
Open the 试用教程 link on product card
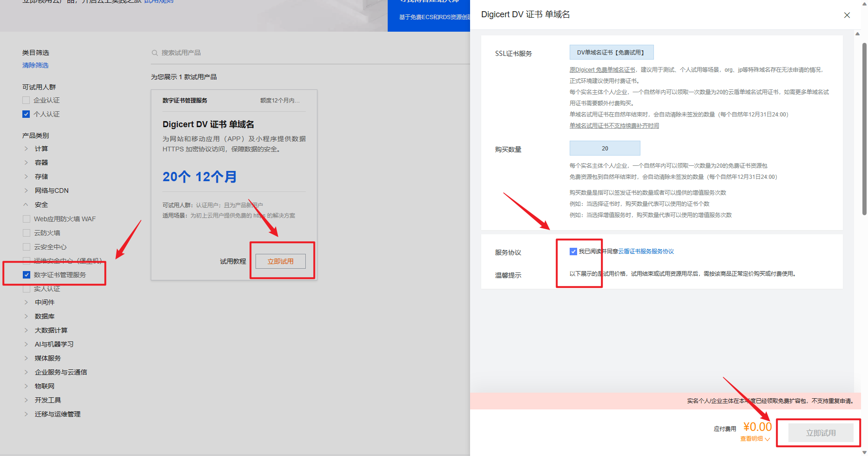(x=233, y=262)
